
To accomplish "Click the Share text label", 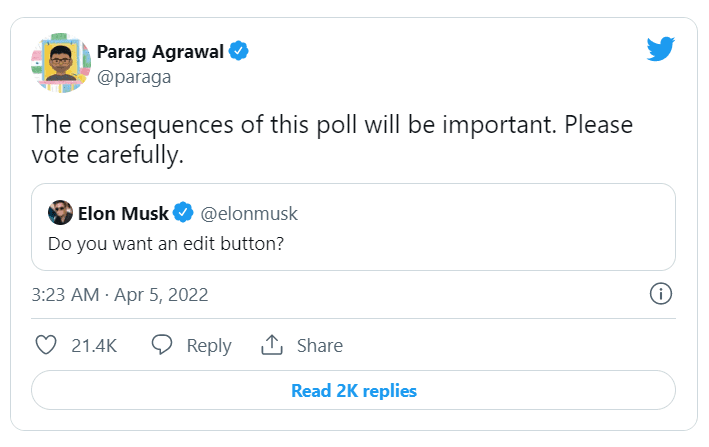I will coord(320,345).
